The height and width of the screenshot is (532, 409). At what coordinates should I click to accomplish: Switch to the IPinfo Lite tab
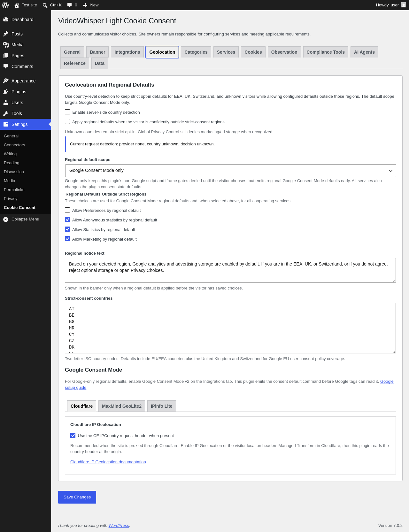click(162, 406)
